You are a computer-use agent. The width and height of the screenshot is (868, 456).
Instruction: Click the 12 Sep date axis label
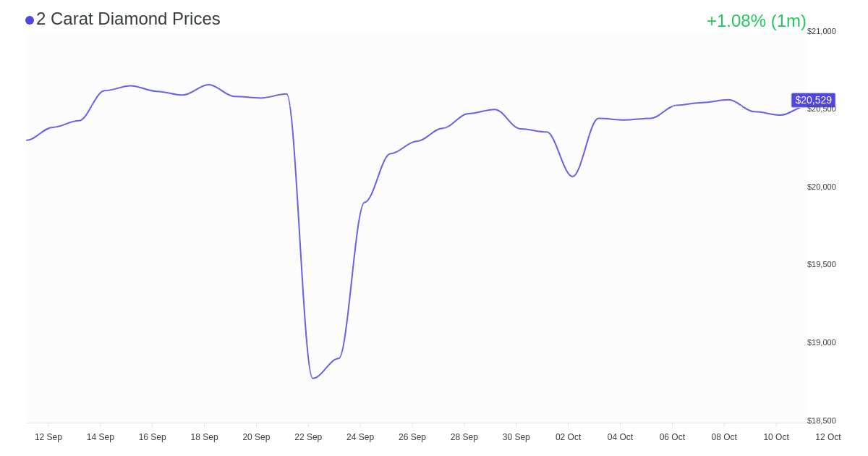[48, 437]
